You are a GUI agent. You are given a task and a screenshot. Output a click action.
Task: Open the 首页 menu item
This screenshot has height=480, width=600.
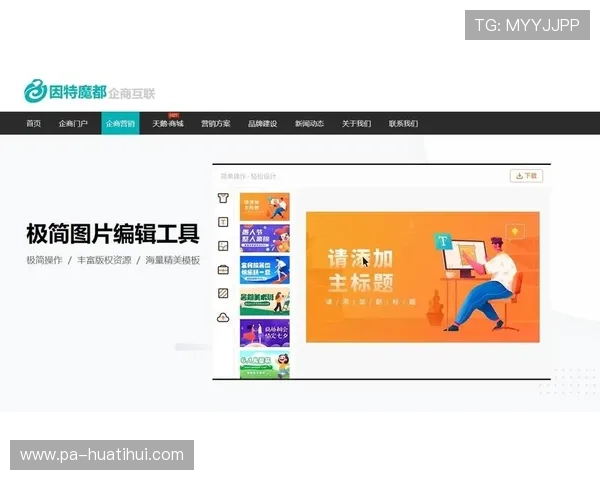(x=34, y=123)
